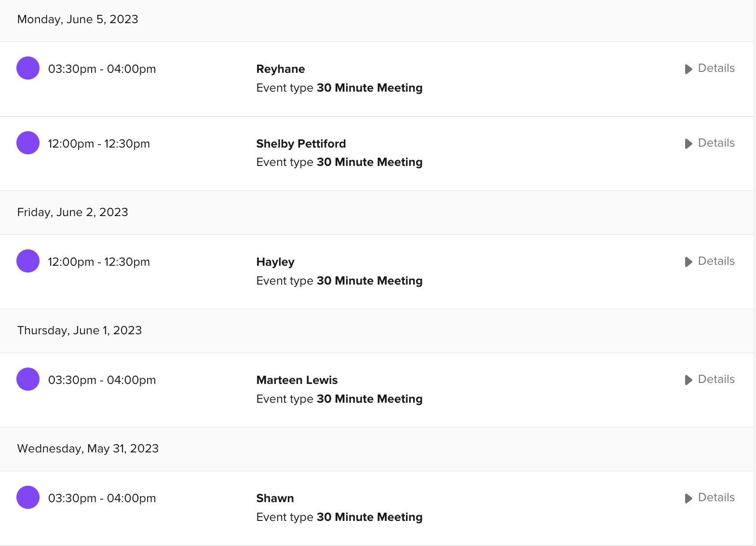Expand Details for Shawn's meeting
Screen dimensions: 756x546
pyautogui.click(x=710, y=498)
